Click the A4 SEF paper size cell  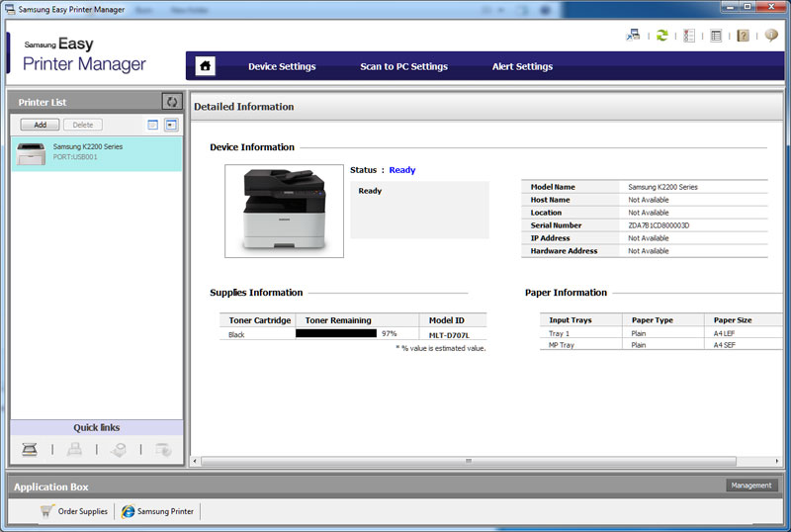coord(724,345)
